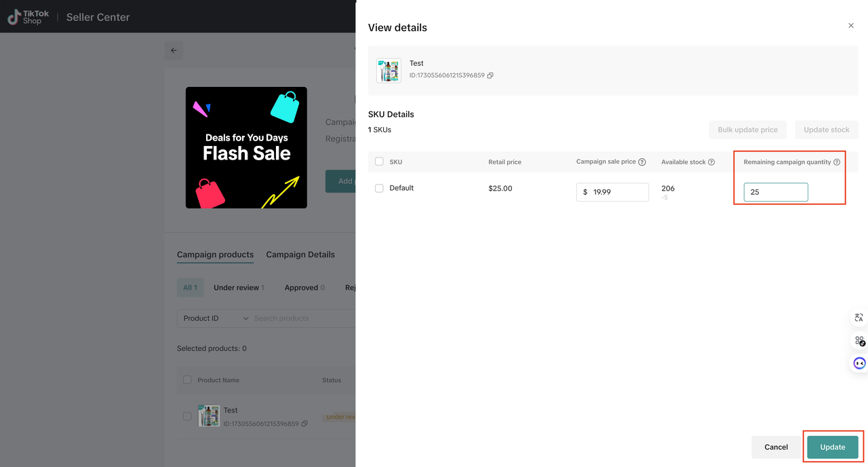
Task: Open the translate floating icon
Action: click(x=859, y=318)
